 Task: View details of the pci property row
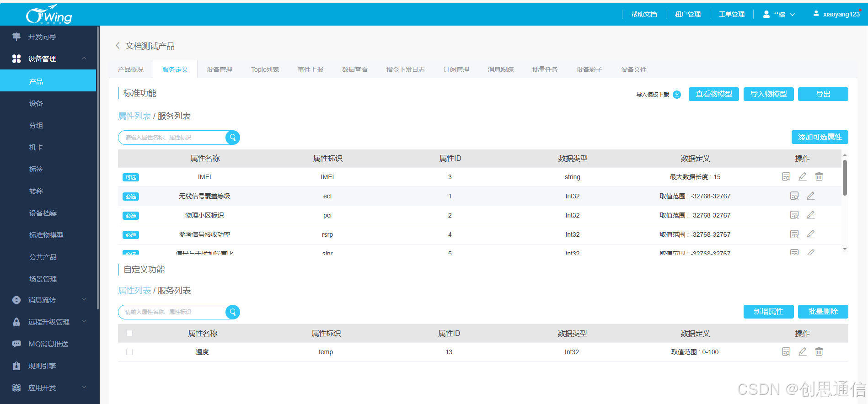point(794,215)
